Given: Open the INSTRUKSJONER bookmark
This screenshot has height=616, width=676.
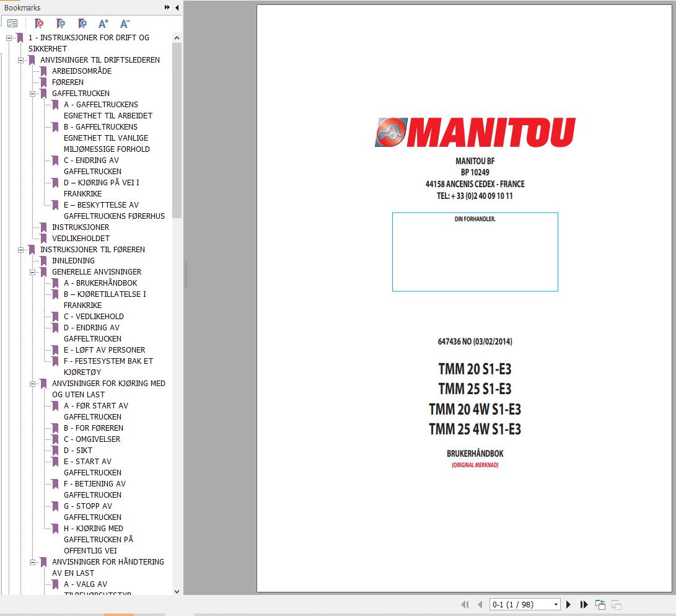Looking at the screenshot, I should (81, 227).
